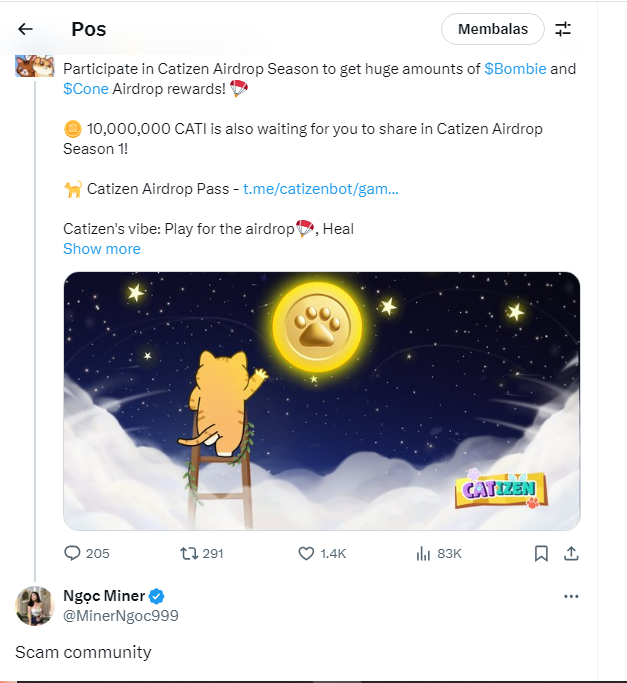This screenshot has width=627, height=683.
Task: Bookmark the Catizen post
Action: click(541, 553)
